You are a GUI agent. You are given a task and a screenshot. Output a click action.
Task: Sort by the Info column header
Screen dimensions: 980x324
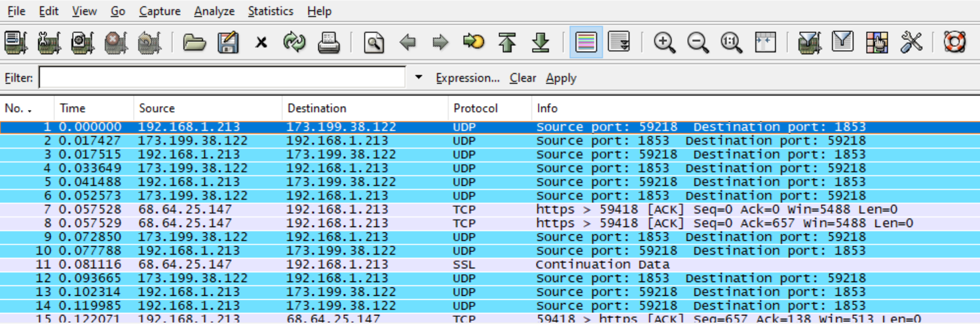tap(755, 108)
